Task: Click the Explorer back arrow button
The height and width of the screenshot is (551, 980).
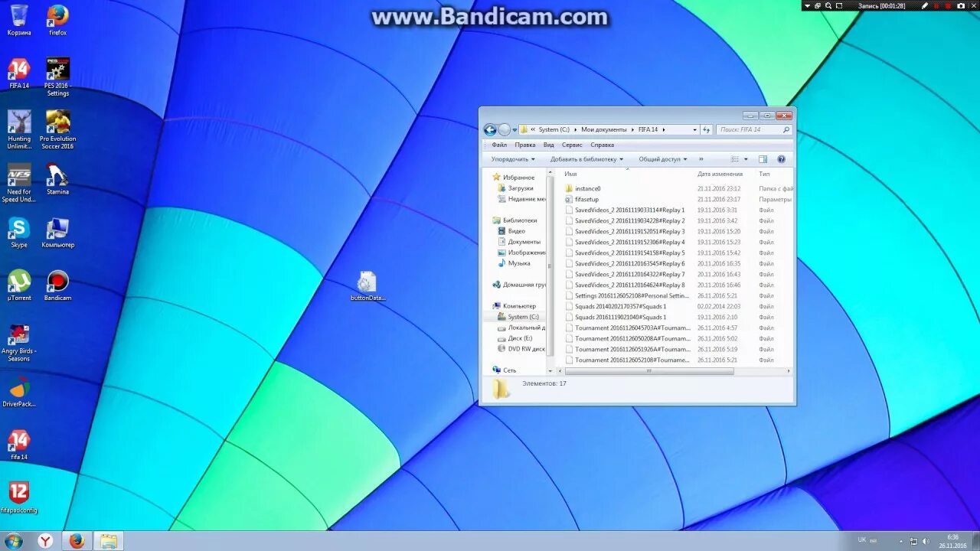Action: [x=490, y=129]
